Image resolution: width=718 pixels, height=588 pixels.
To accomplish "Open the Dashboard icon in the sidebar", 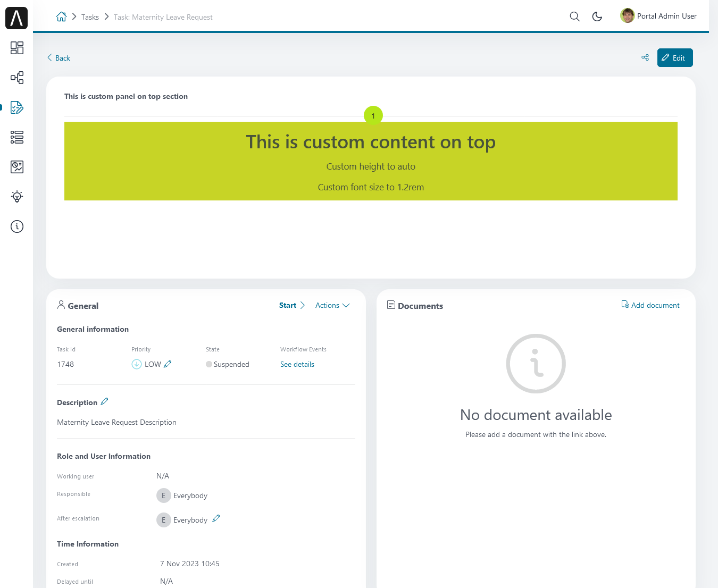I will click(17, 48).
